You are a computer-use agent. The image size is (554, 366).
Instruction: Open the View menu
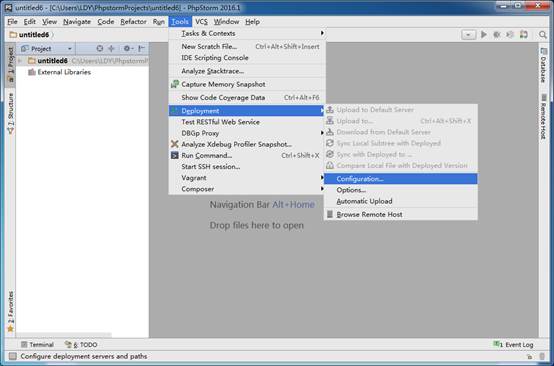[x=49, y=22]
